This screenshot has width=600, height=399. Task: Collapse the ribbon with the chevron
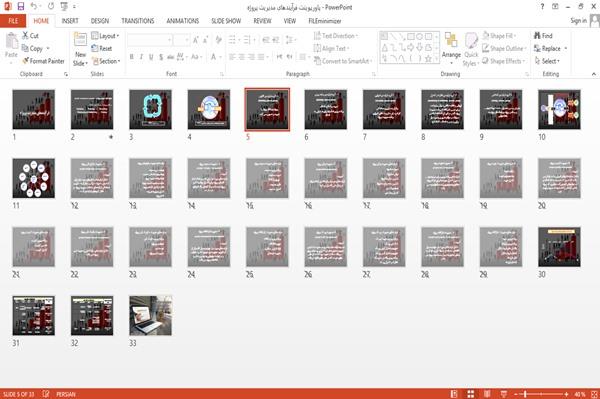click(593, 74)
